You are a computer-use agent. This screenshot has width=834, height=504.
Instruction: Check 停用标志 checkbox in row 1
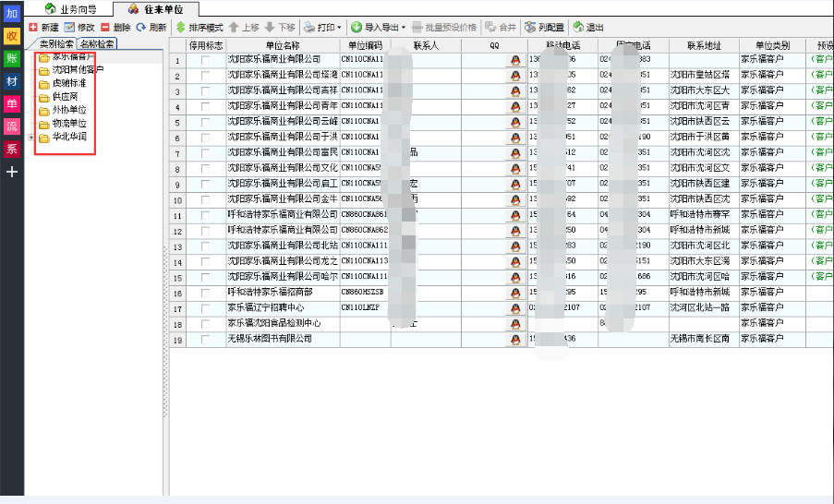tap(205, 61)
